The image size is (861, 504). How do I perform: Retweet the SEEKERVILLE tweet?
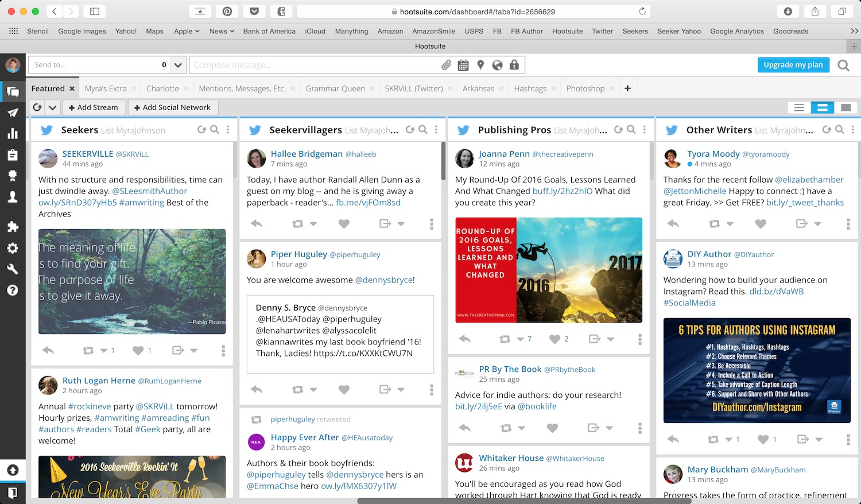[x=88, y=350]
